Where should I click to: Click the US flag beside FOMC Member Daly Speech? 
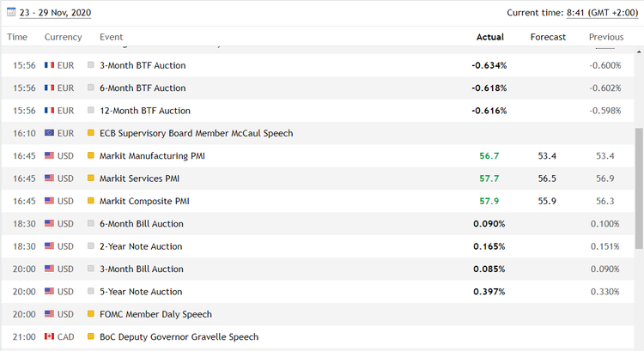49,314
